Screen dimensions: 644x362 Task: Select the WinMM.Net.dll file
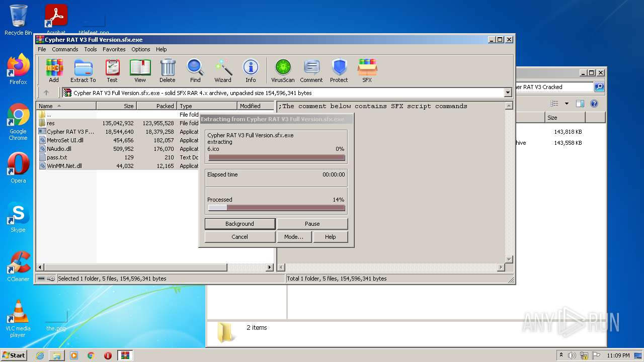point(118,166)
